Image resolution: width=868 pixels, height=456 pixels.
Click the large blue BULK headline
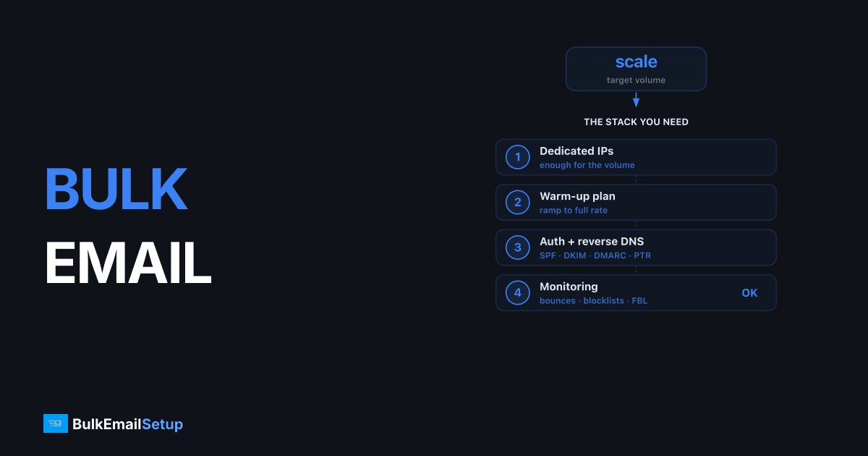point(116,190)
